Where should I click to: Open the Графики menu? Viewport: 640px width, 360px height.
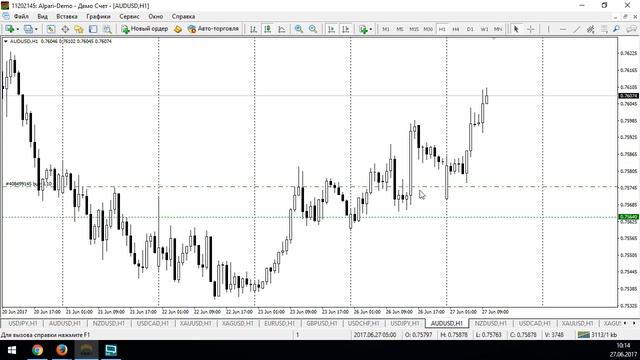pyautogui.click(x=98, y=16)
